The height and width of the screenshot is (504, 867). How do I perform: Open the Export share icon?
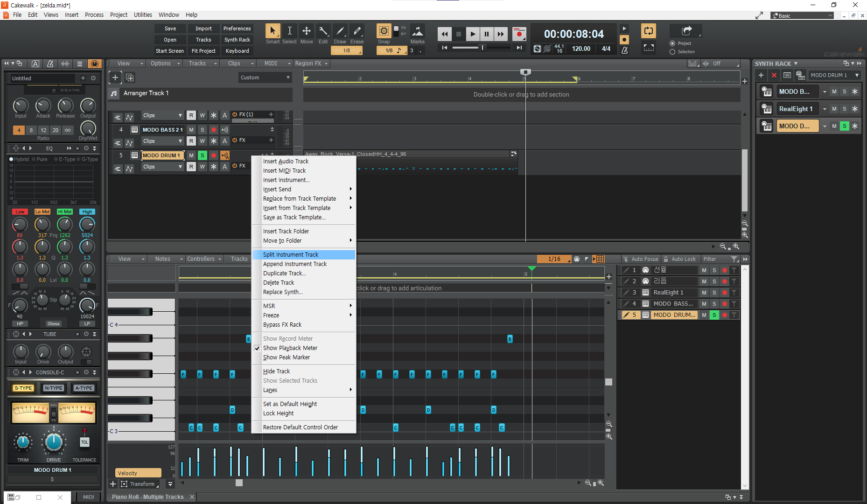[x=686, y=31]
